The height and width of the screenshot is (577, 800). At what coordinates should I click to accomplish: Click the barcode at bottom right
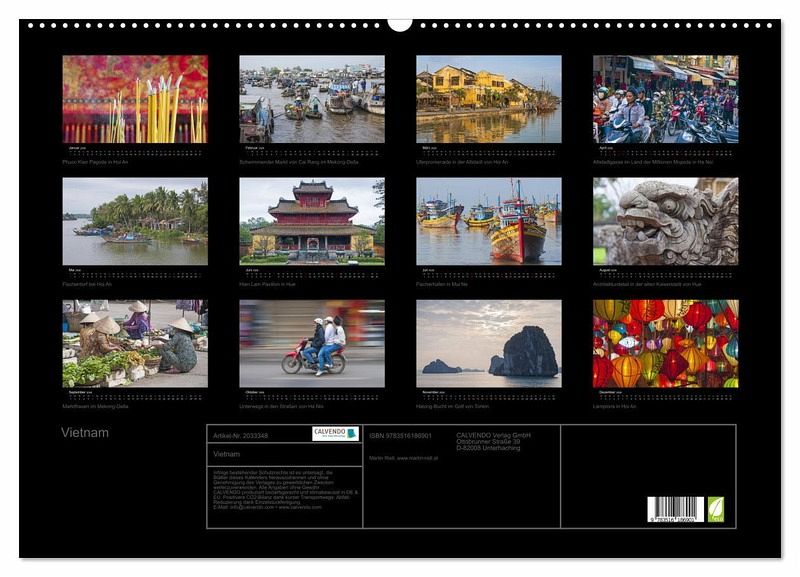click(675, 509)
